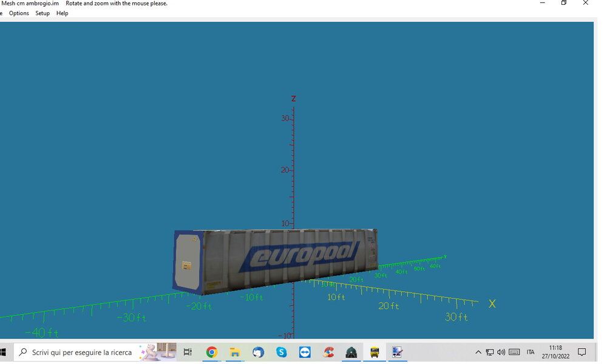Screen dimensions: 607x364
Task: Open File Explorer from the taskbar
Action: click(235, 352)
